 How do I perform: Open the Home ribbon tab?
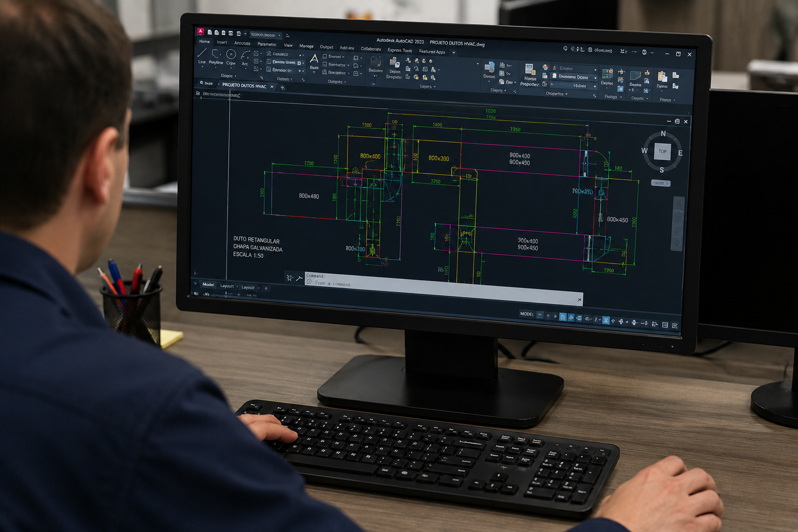pos(205,42)
